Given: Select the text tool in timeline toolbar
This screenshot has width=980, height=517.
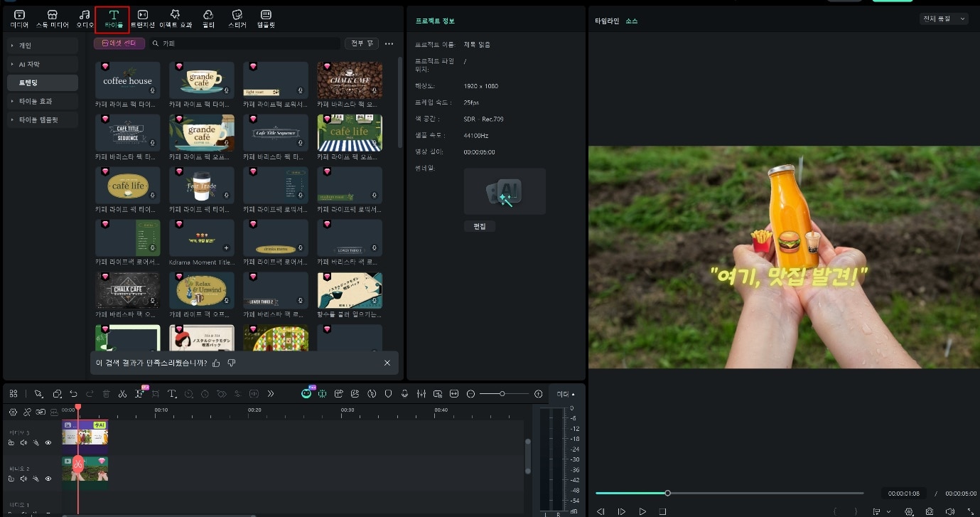Looking at the screenshot, I should (172, 394).
